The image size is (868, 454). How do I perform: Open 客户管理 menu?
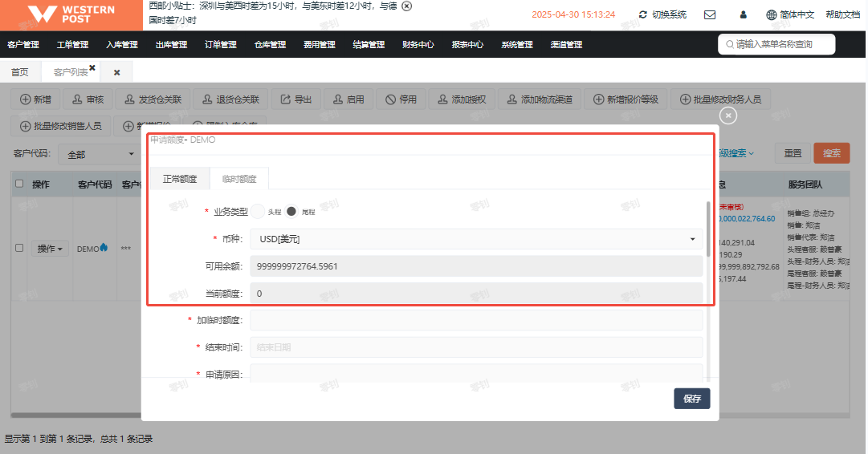coord(23,45)
